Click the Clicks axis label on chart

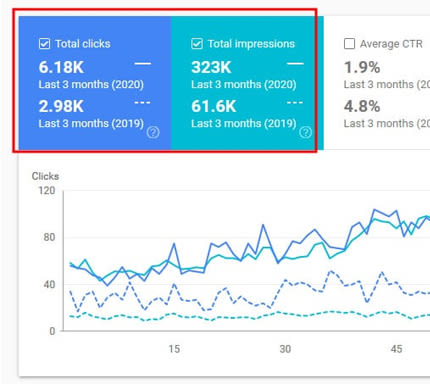pos(45,176)
